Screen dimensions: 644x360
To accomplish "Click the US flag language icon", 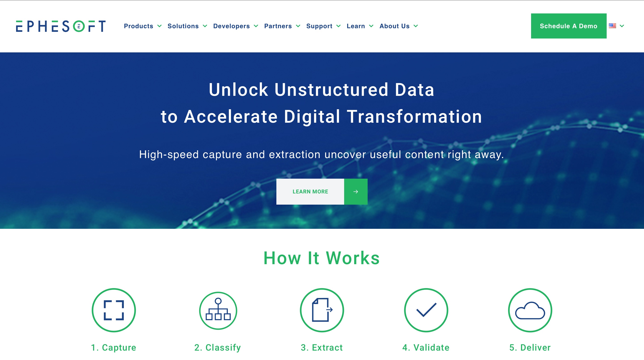I will (x=614, y=26).
